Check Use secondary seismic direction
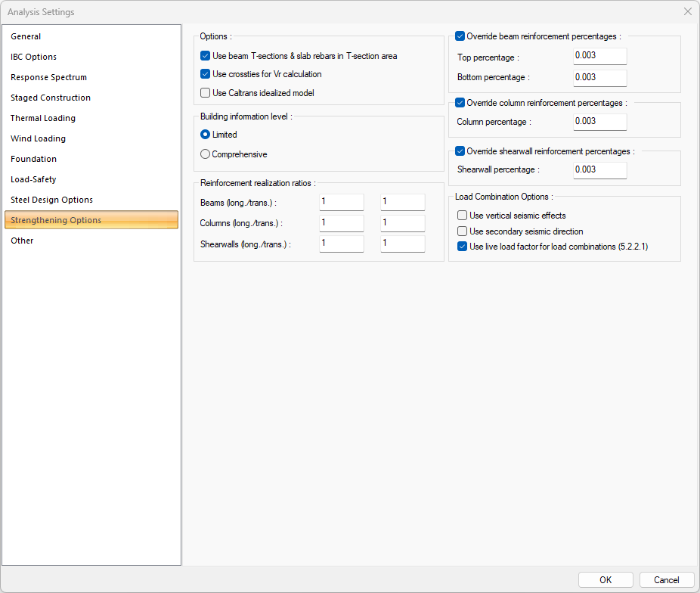Screen dimensions: 700x593 [463, 231]
